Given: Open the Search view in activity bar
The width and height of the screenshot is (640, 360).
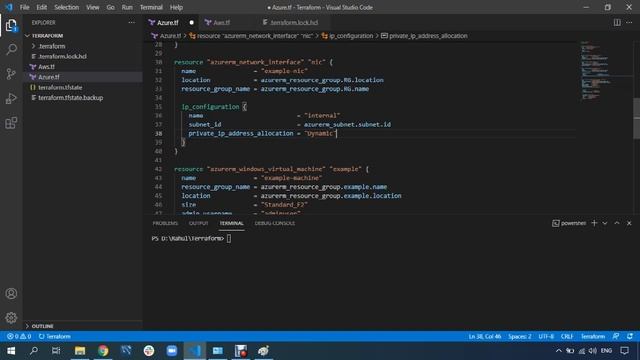Looking at the screenshot, I should [11, 49].
